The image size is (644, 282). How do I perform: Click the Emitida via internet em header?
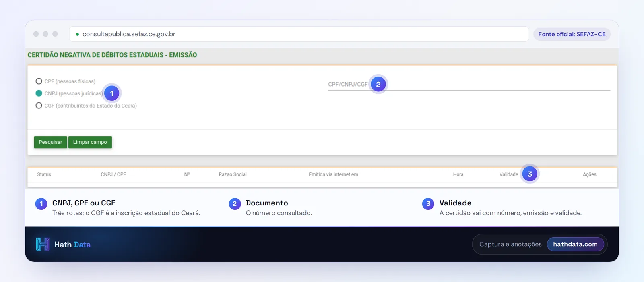tap(333, 174)
